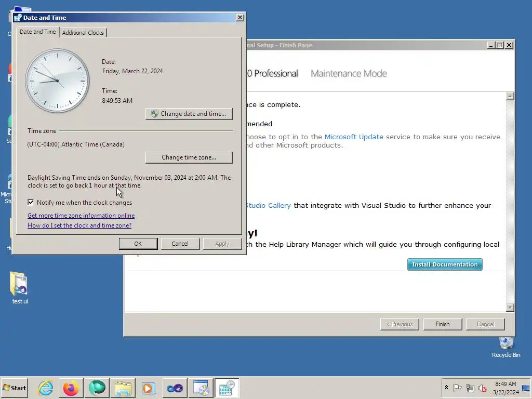The height and width of the screenshot is (399, 532).
Task: Close the Date and Time dialog
Action: [x=240, y=17]
